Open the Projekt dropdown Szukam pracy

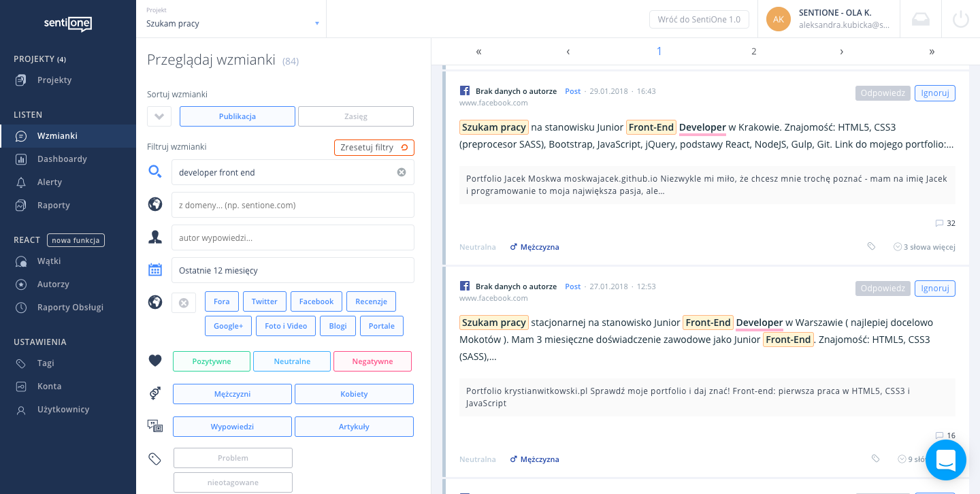(231, 23)
